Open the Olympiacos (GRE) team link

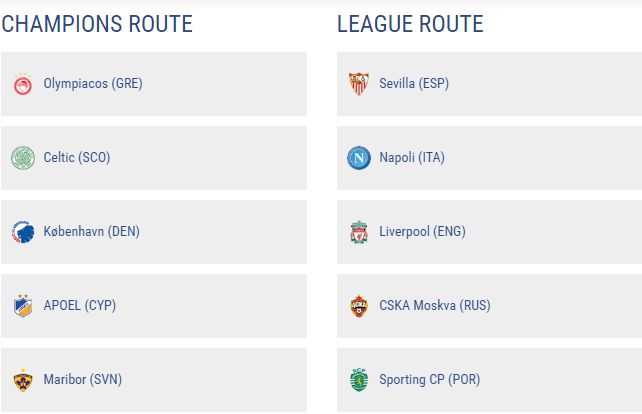click(x=93, y=84)
